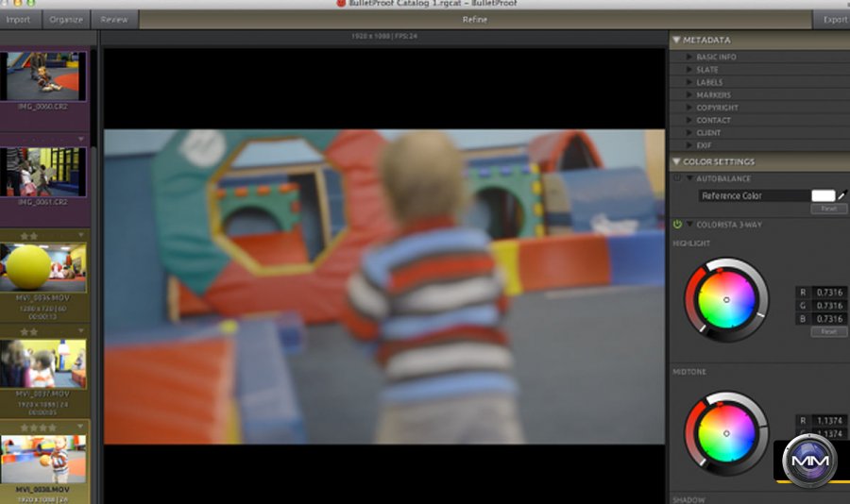Image resolution: width=850 pixels, height=504 pixels.
Task: Click the Highlight color wheel center point
Action: pyautogui.click(x=726, y=300)
